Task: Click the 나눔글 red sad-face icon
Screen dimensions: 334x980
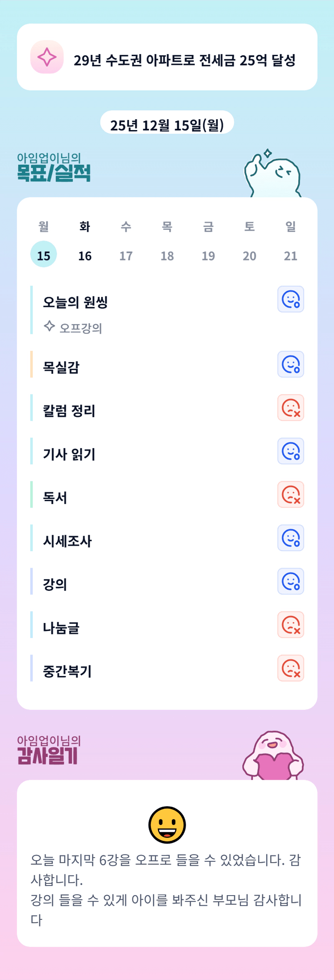Action: point(290,625)
